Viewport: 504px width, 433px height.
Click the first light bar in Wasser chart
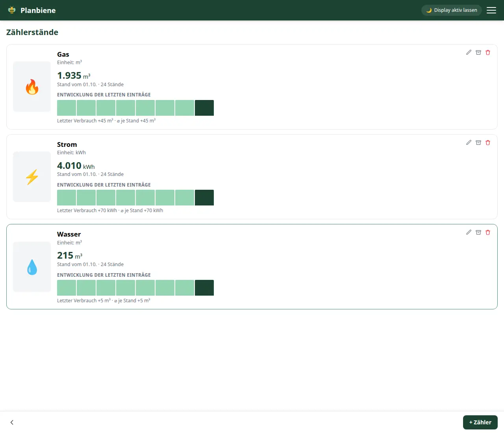coord(67,288)
